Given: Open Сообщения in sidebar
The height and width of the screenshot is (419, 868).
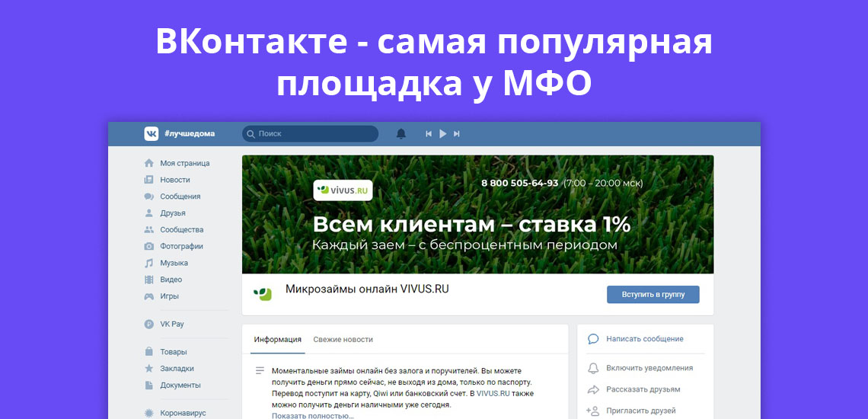Looking at the screenshot, I should click(x=180, y=197).
